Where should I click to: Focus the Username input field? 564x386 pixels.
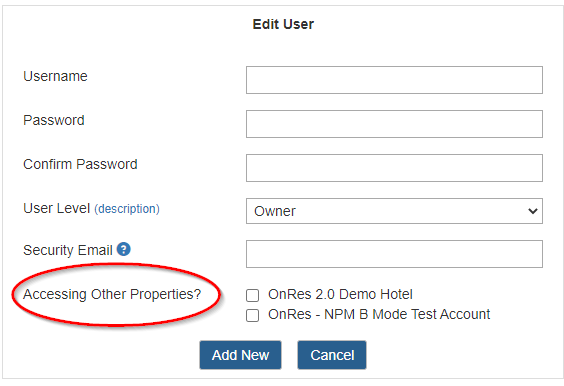click(394, 80)
